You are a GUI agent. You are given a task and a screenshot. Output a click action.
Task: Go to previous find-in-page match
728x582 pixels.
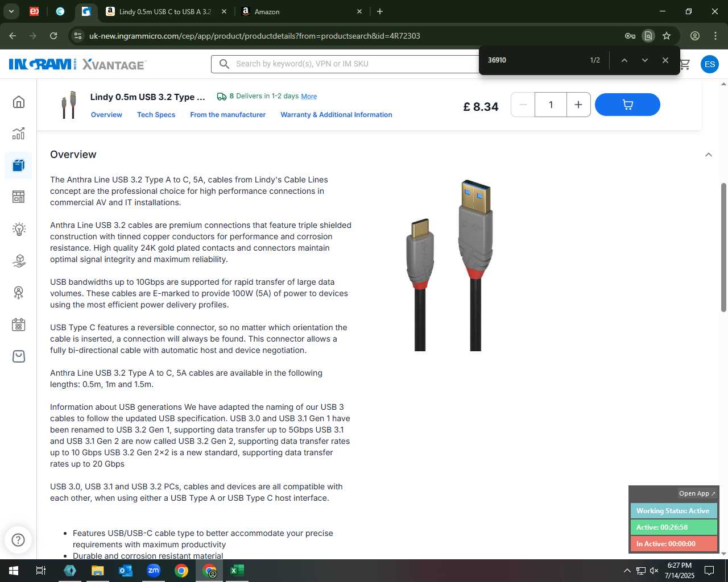click(x=624, y=60)
